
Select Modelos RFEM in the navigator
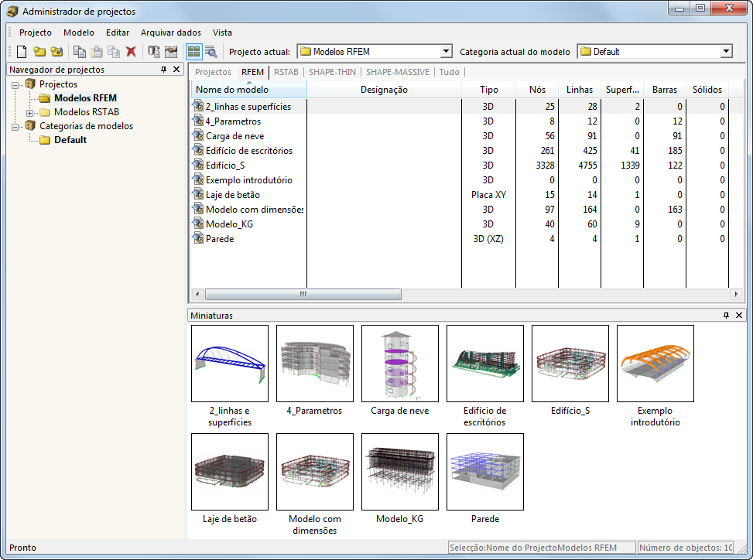pyautogui.click(x=85, y=98)
